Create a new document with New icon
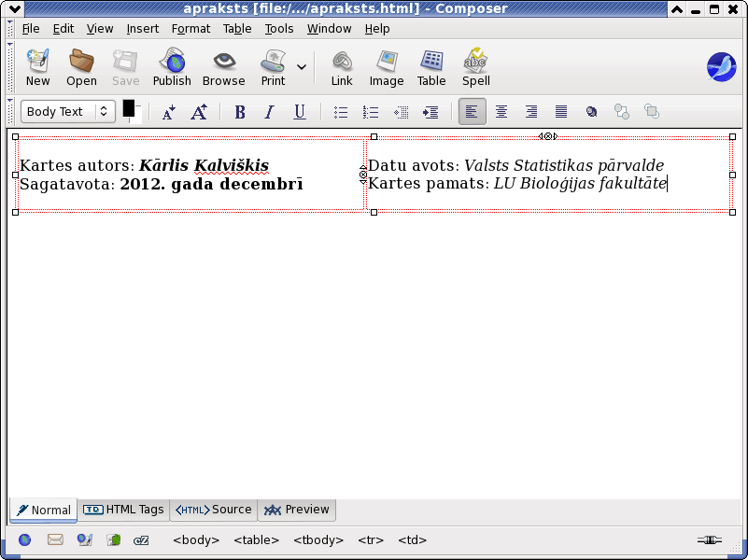This screenshot has width=748, height=560. point(37,67)
